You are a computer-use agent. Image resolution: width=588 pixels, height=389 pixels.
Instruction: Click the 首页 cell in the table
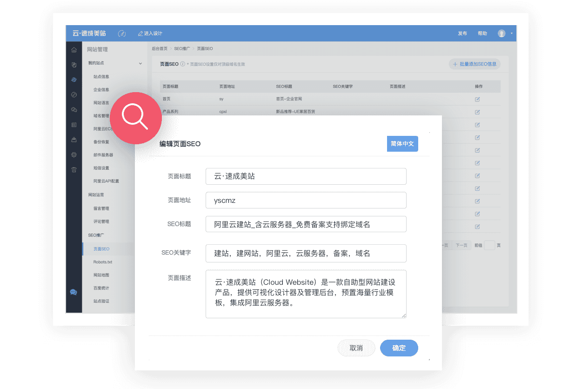click(x=167, y=99)
